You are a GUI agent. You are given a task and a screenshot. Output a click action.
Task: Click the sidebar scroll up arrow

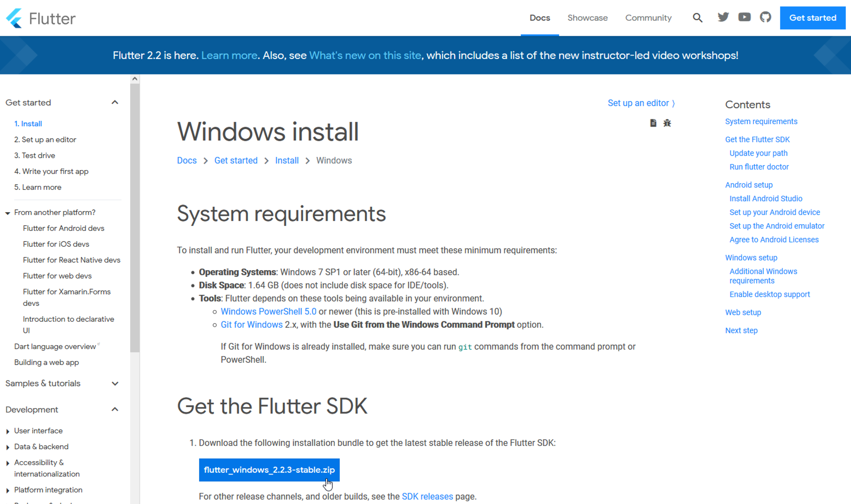pyautogui.click(x=135, y=79)
